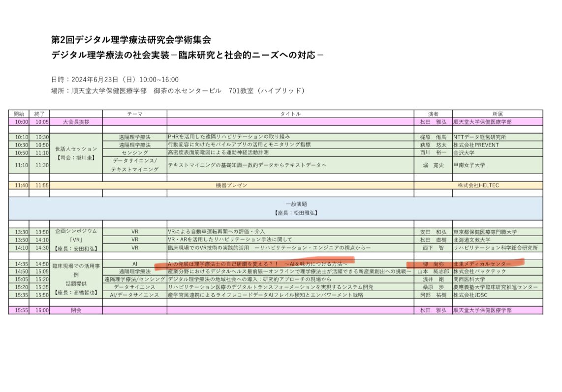Click '株式会社HELTEC' cell
The height and width of the screenshot is (392, 562).
tap(478, 185)
